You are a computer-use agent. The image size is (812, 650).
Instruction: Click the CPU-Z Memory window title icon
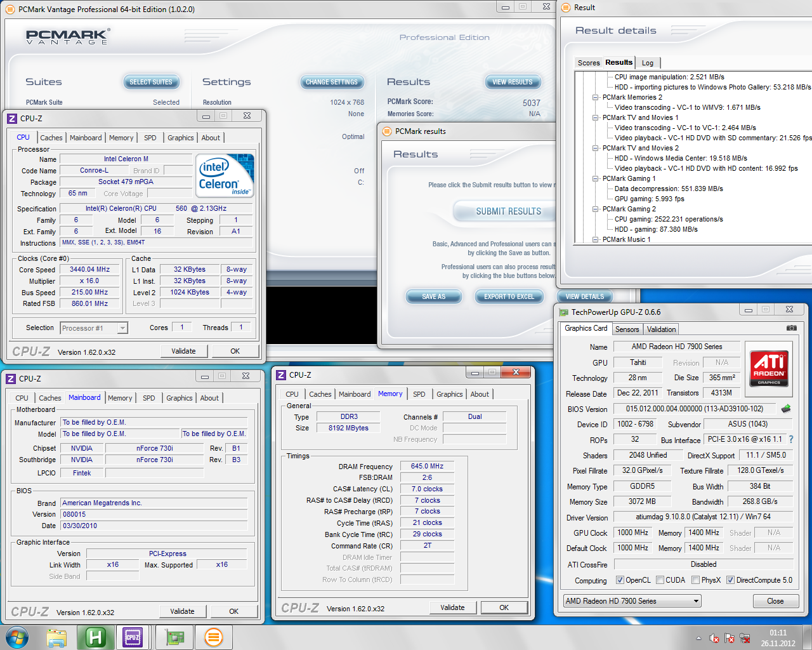coord(281,375)
